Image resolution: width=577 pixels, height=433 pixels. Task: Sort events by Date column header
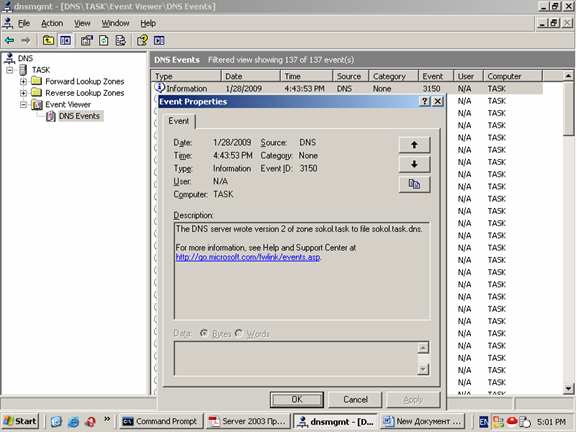[x=250, y=76]
